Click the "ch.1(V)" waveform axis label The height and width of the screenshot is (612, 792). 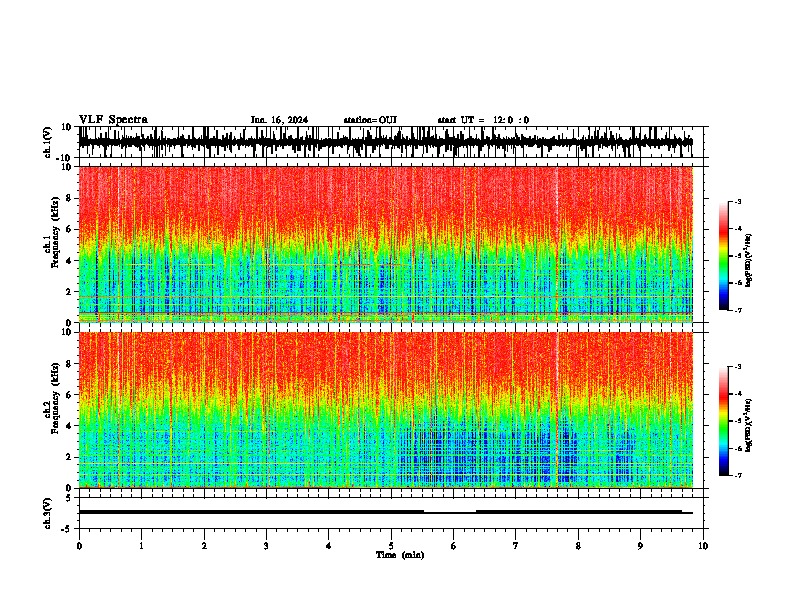coord(48,142)
